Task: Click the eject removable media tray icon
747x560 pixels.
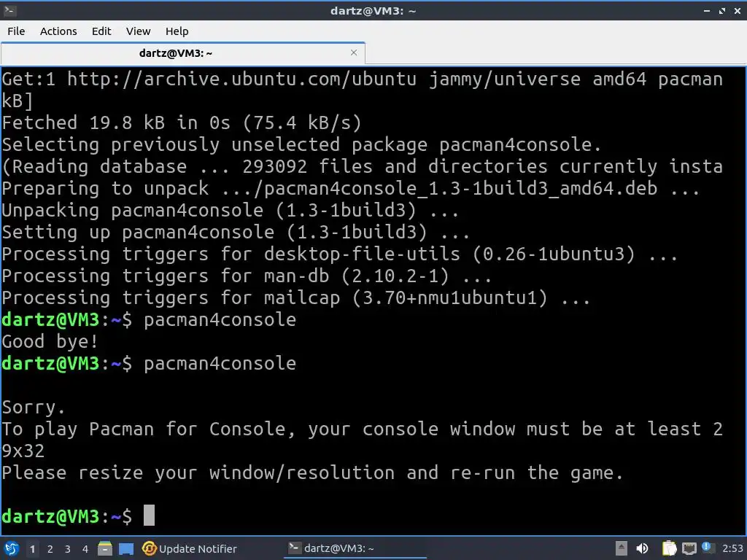Action: click(622, 548)
